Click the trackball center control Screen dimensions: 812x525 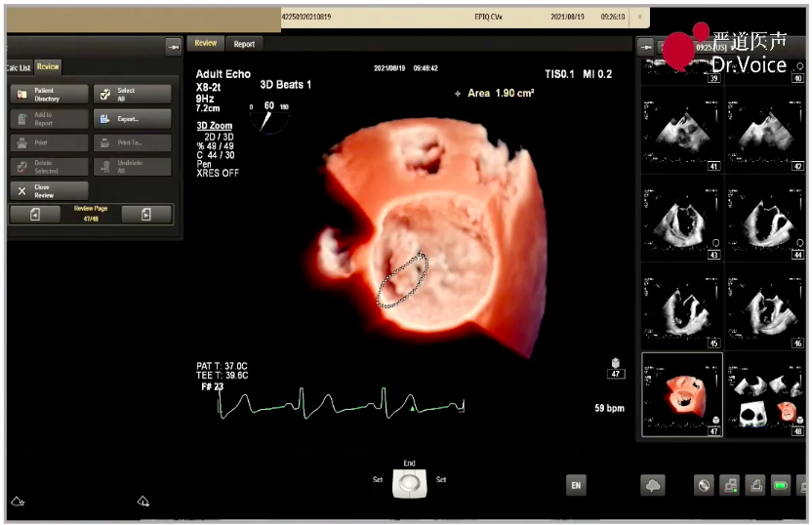(x=410, y=483)
